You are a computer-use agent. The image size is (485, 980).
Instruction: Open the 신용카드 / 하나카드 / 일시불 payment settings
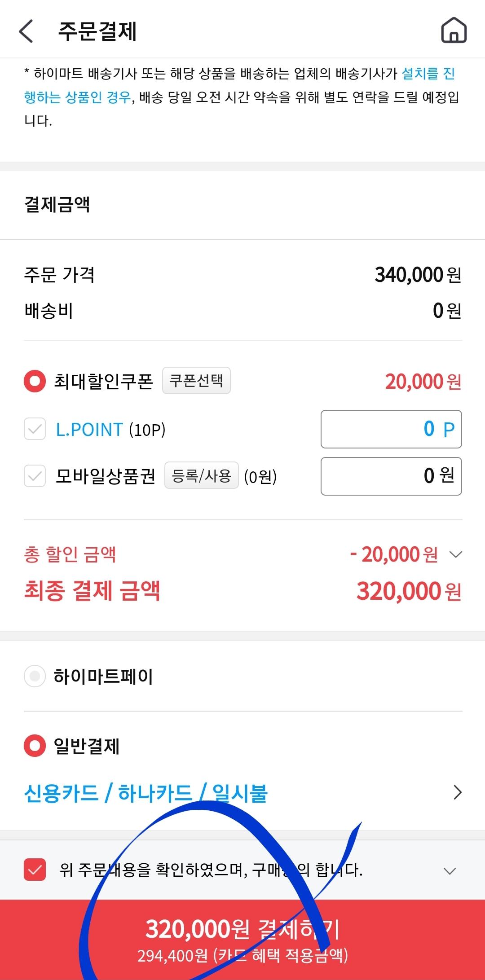[145, 793]
